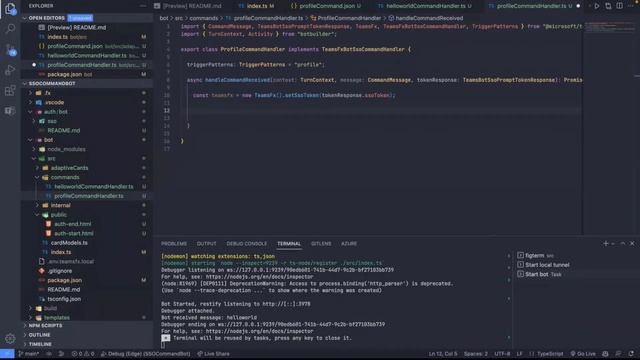Open the Explorer view in activity bar
The width and height of the screenshot is (640, 360).
pyautogui.click(x=10, y=9)
